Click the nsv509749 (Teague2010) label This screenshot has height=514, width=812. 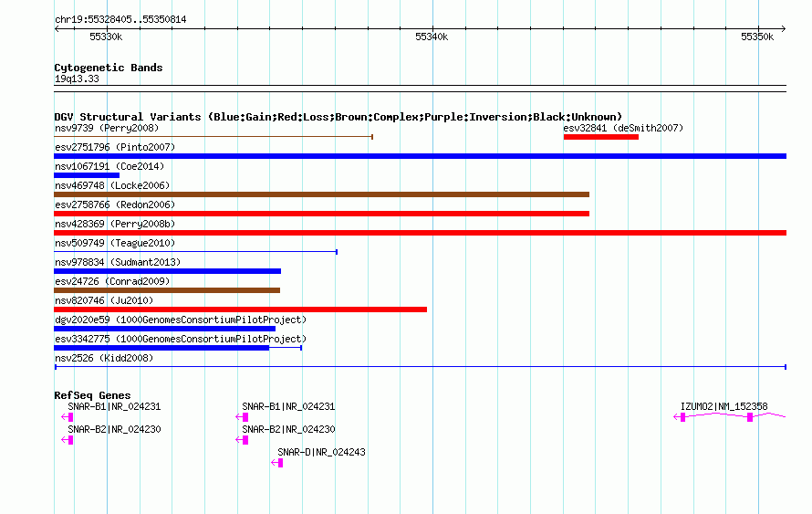pyautogui.click(x=115, y=243)
